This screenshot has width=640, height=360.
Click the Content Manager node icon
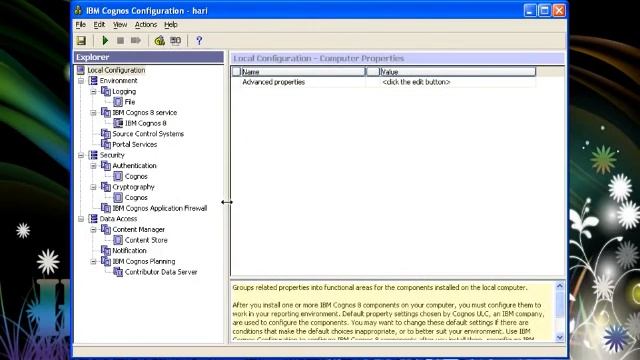click(106, 229)
